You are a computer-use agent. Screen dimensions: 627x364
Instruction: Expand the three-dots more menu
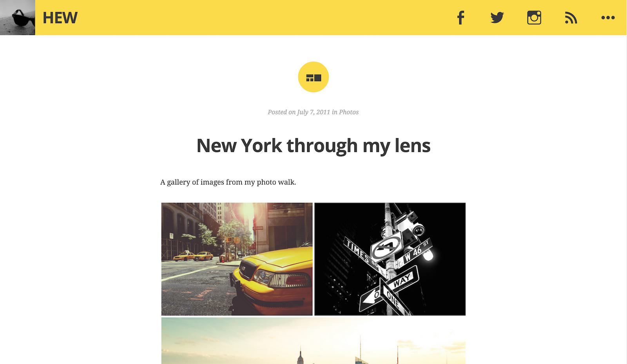(x=608, y=18)
